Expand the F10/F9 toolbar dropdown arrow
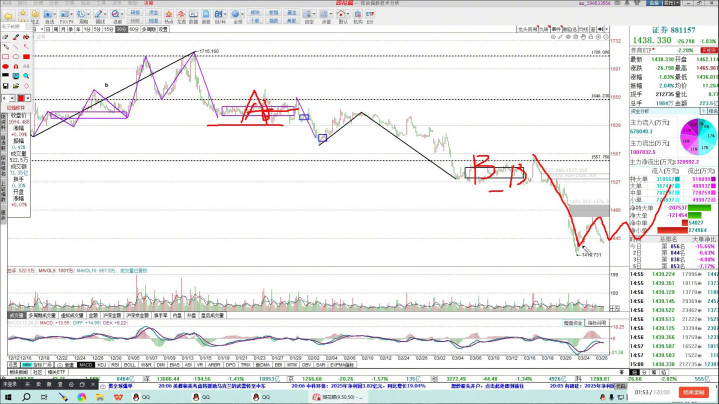Viewport: 719px width, 404px height. [x=72, y=14]
